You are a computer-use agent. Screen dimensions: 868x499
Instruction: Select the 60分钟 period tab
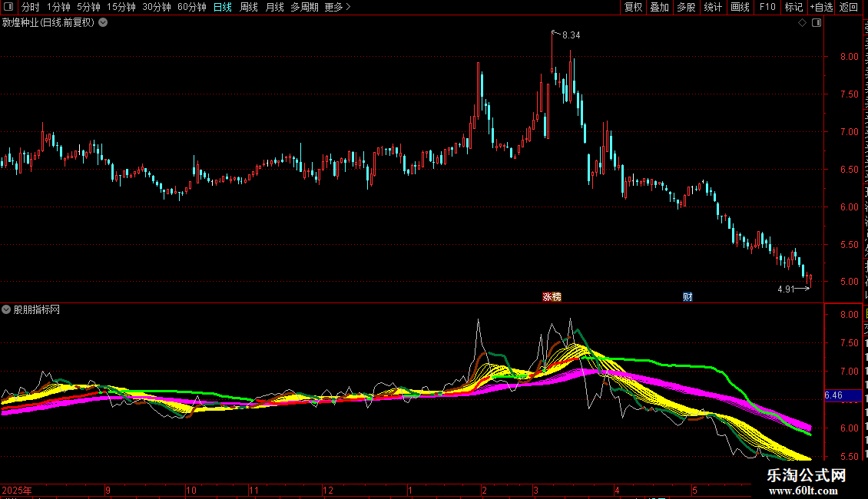tap(191, 7)
